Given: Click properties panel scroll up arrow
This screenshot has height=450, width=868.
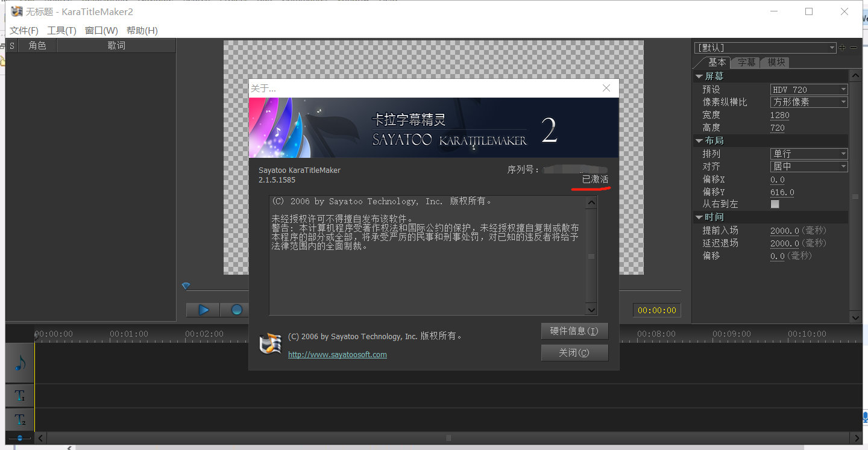Looking at the screenshot, I should coord(855,76).
